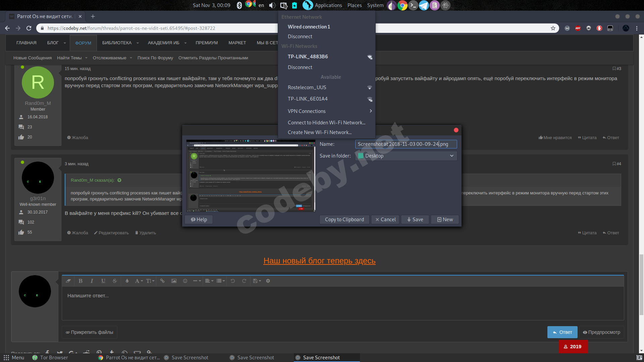
Task: Click the eraser remove formatting icon
Action: click(x=68, y=281)
